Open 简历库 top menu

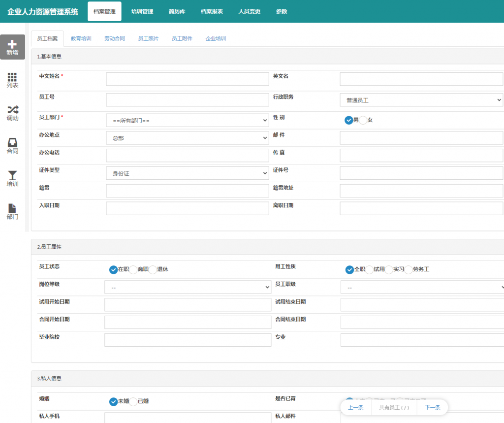click(x=177, y=11)
